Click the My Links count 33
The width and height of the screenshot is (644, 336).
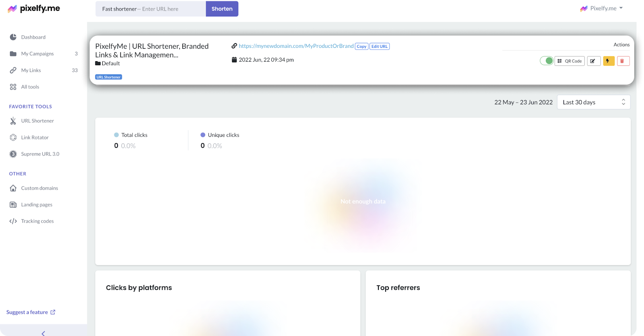75,70
